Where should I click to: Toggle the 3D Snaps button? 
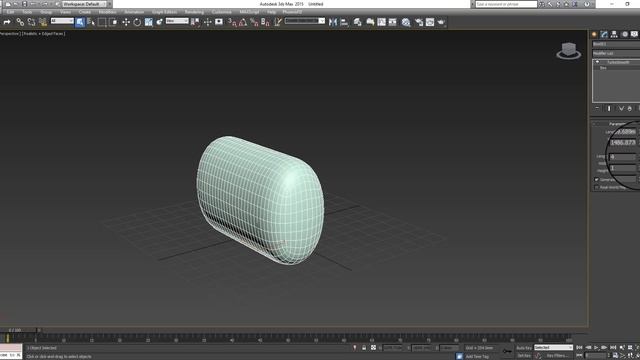point(232,22)
